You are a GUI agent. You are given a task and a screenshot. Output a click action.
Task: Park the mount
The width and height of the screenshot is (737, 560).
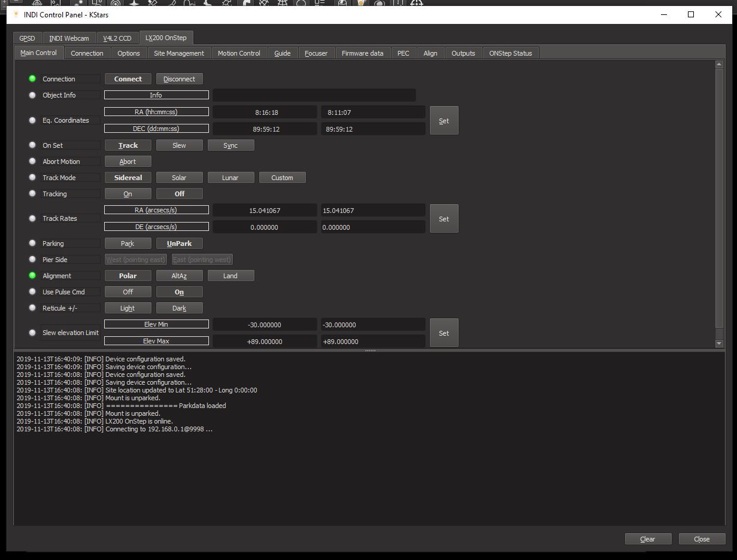(x=128, y=244)
